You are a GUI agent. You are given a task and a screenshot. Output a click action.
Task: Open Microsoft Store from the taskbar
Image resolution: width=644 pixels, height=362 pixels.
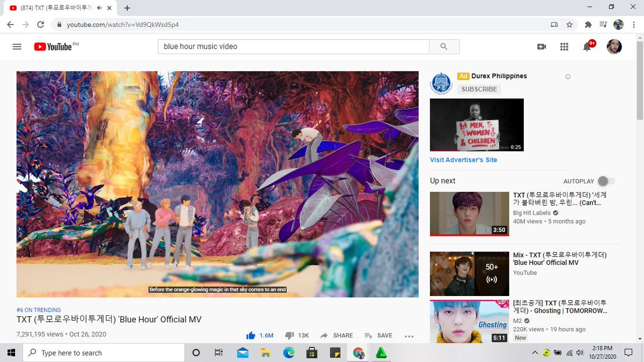(311, 353)
